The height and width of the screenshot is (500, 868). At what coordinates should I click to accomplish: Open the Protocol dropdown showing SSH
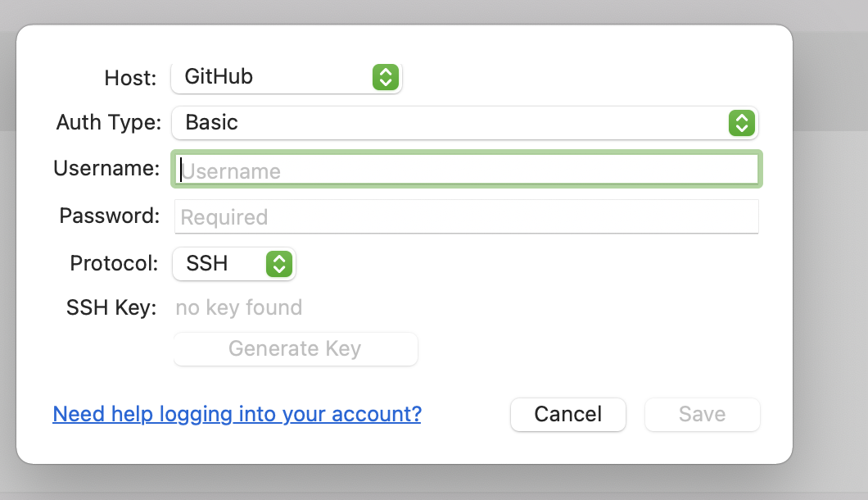point(221,264)
